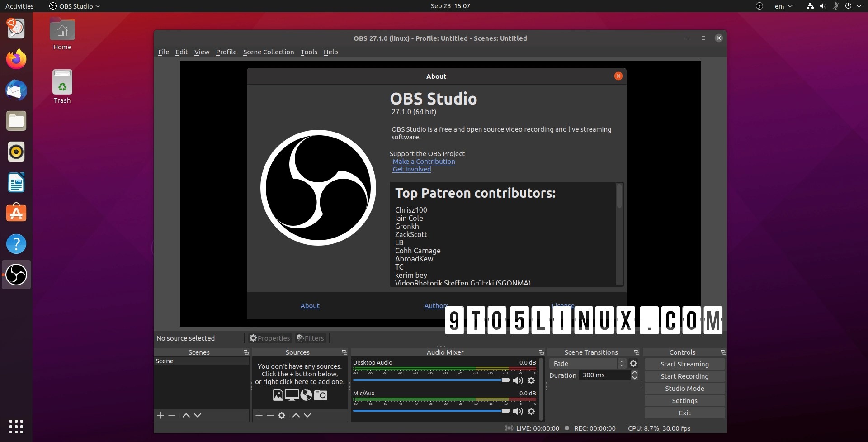This screenshot has width=868, height=442.
Task: Click the Make a Contribution link
Action: (424, 162)
